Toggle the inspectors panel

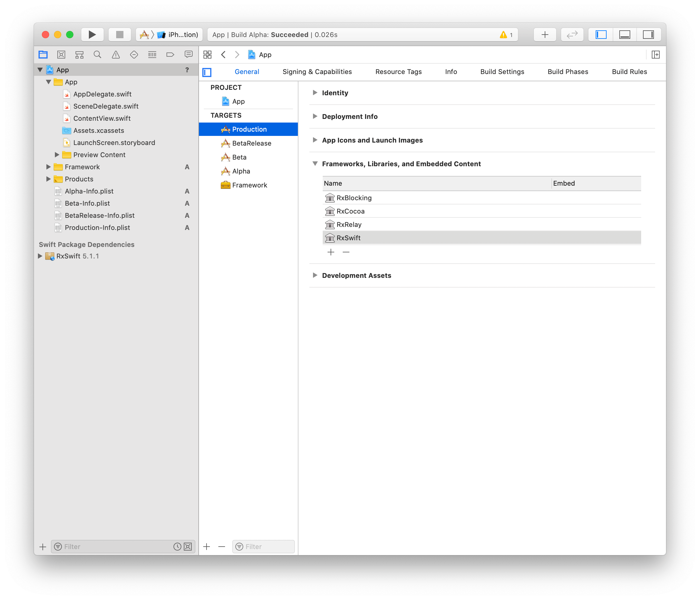(648, 35)
